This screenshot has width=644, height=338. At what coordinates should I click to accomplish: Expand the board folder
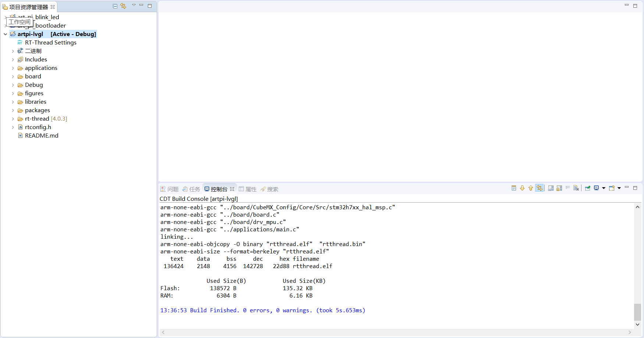pyautogui.click(x=13, y=77)
